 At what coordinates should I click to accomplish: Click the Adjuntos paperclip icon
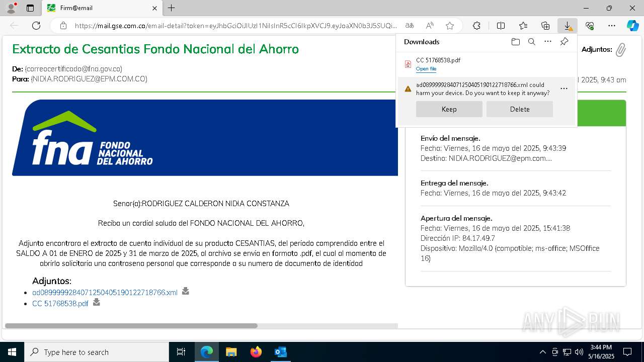(621, 49)
